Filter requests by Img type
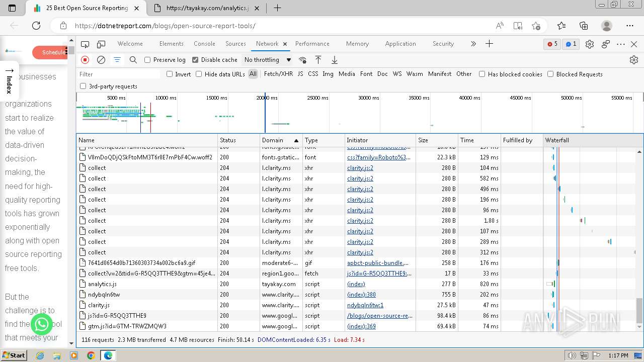The width and height of the screenshot is (644, 362). click(328, 74)
